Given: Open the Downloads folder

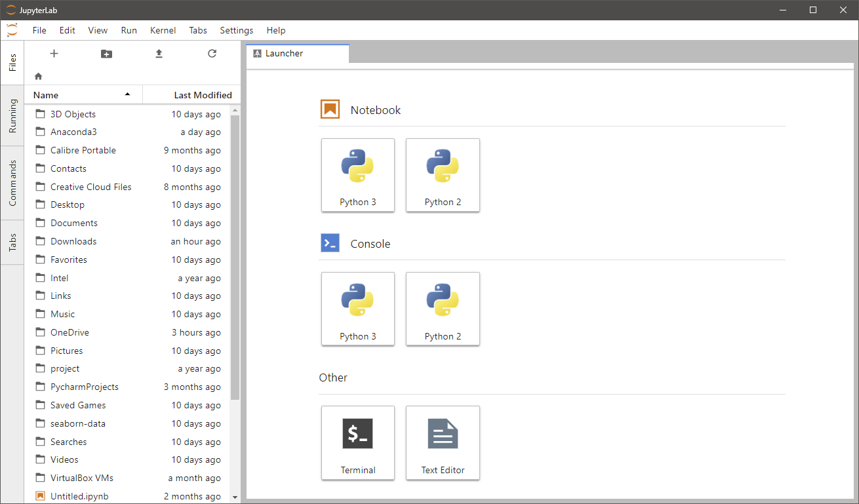Looking at the screenshot, I should (72, 241).
